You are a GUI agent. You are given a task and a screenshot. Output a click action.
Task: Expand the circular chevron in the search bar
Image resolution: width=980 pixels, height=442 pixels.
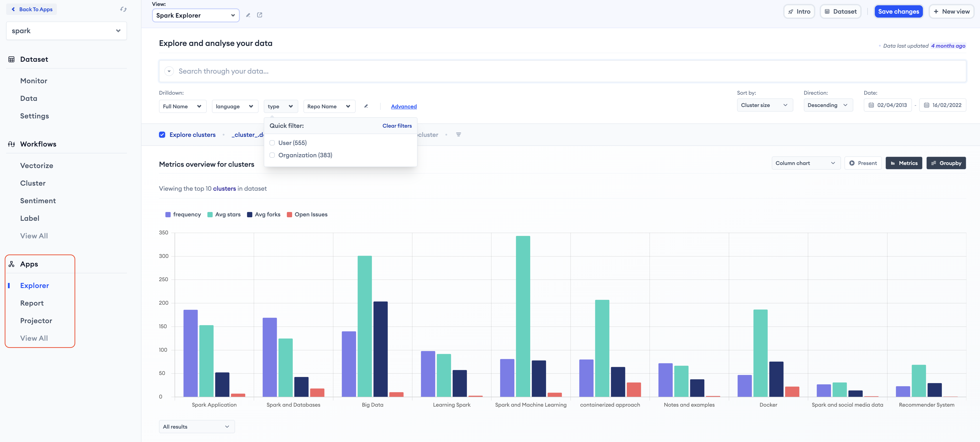point(169,71)
